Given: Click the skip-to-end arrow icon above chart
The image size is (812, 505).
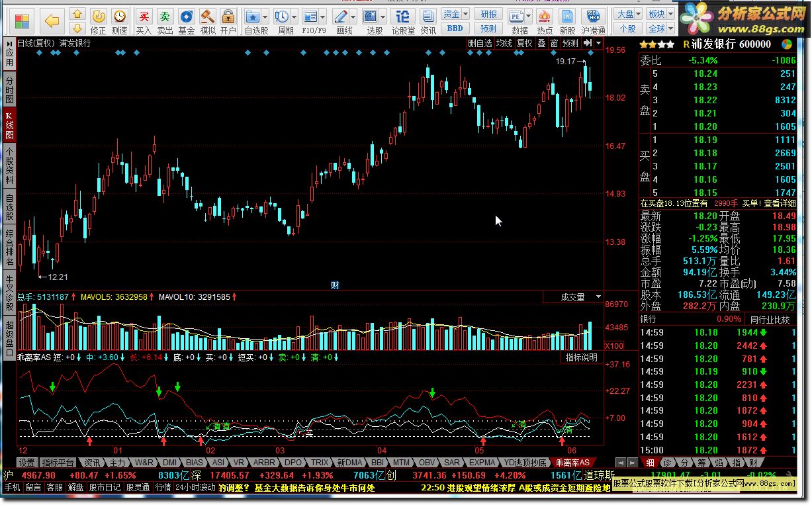Looking at the screenshot, I should [587, 43].
